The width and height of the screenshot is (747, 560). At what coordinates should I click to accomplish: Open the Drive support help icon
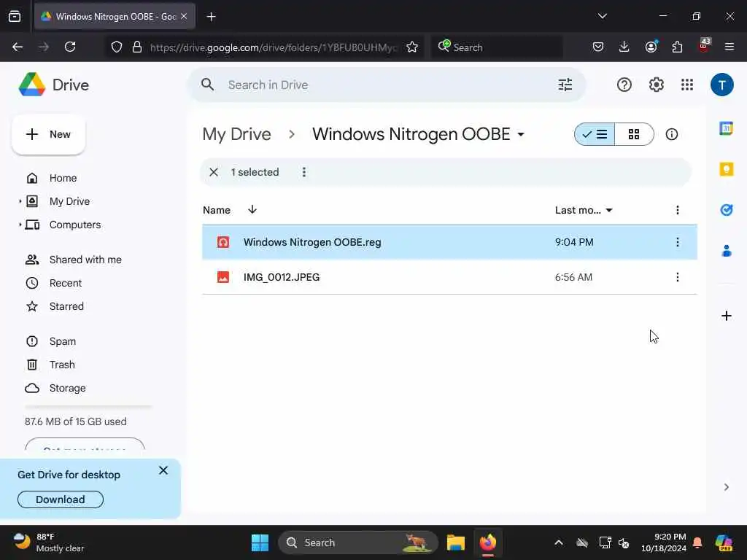click(x=624, y=85)
